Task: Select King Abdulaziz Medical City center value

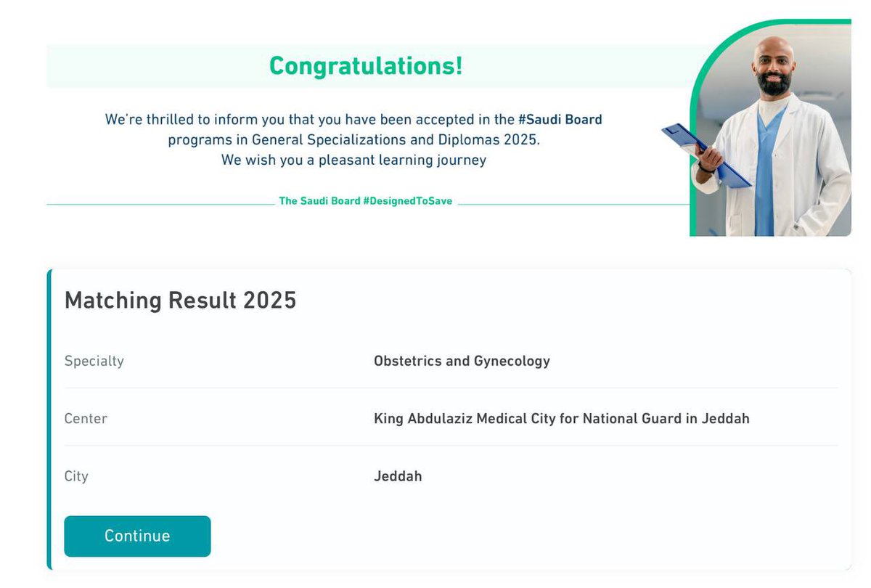Action: click(562, 419)
